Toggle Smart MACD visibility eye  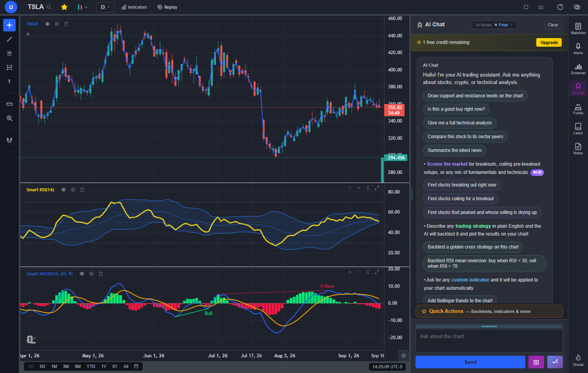point(82,274)
